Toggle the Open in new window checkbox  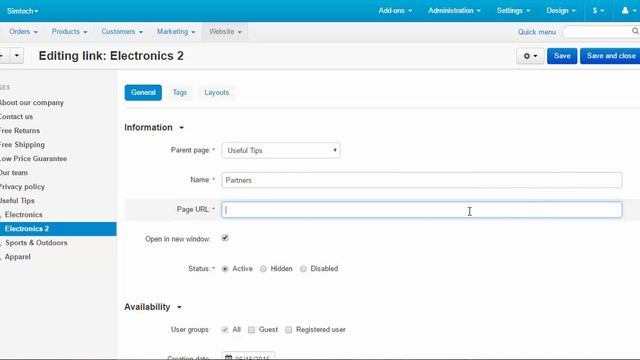[225, 238]
